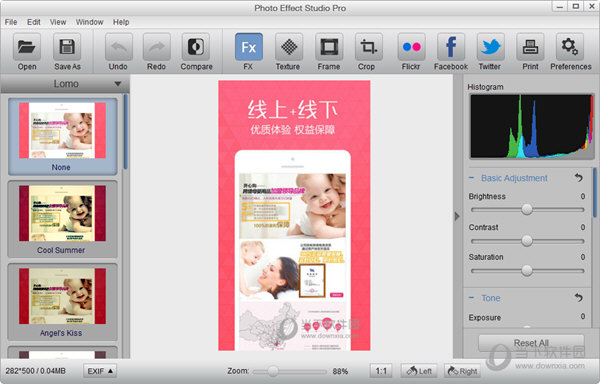Click the adjustment panel scrollbar
This screenshot has width=600, height=384.
point(595,192)
